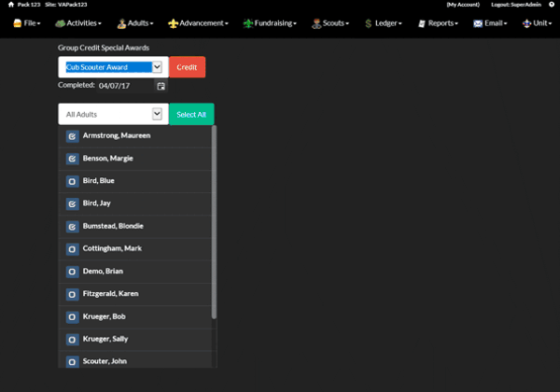Open the Fundraising menu
The width and height of the screenshot is (560, 392).
click(x=270, y=23)
